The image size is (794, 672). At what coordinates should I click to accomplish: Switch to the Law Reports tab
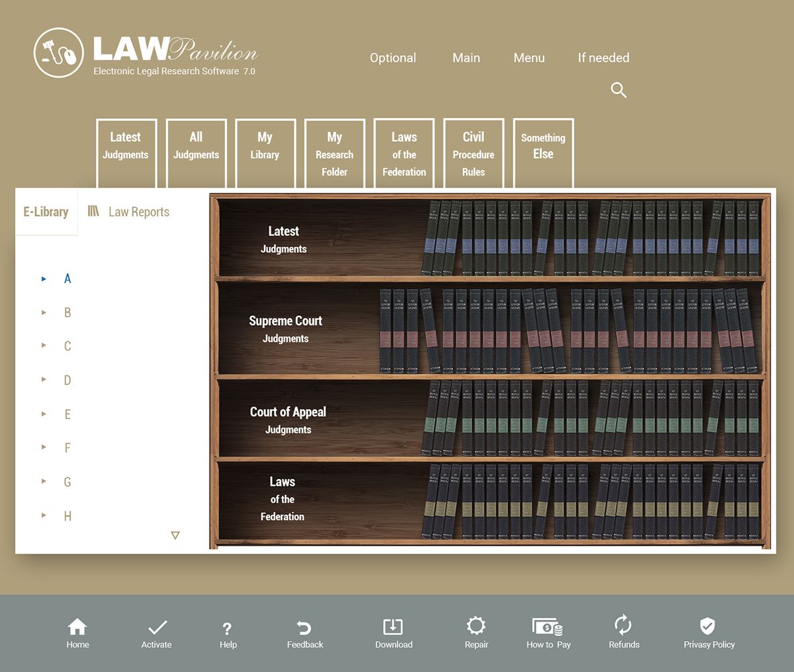click(x=129, y=212)
